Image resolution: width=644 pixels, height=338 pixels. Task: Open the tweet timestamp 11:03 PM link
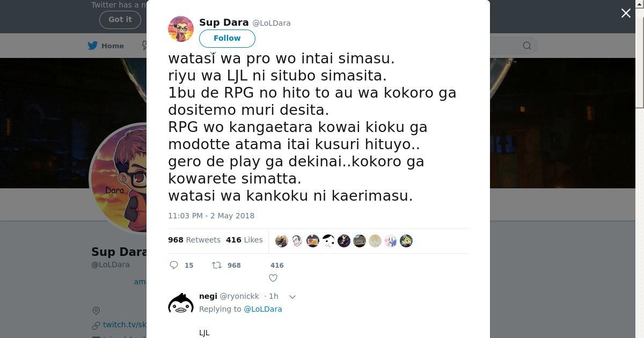coord(211,216)
